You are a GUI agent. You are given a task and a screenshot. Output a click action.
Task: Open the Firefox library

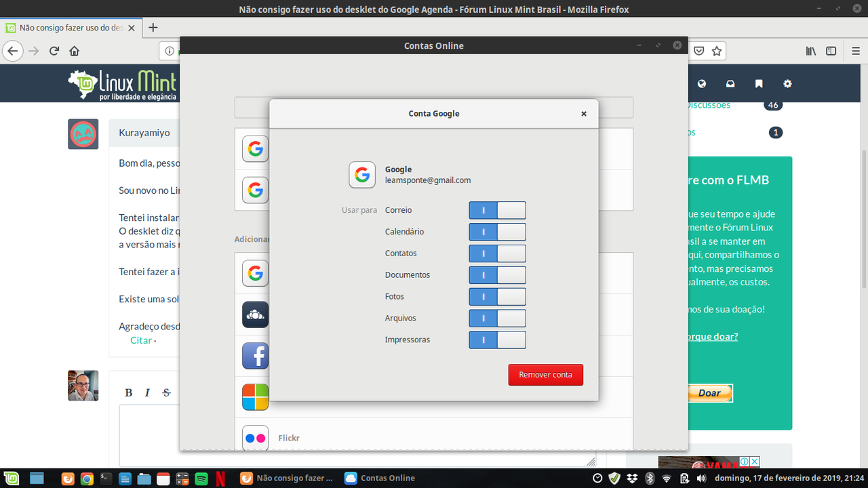pyautogui.click(x=810, y=51)
